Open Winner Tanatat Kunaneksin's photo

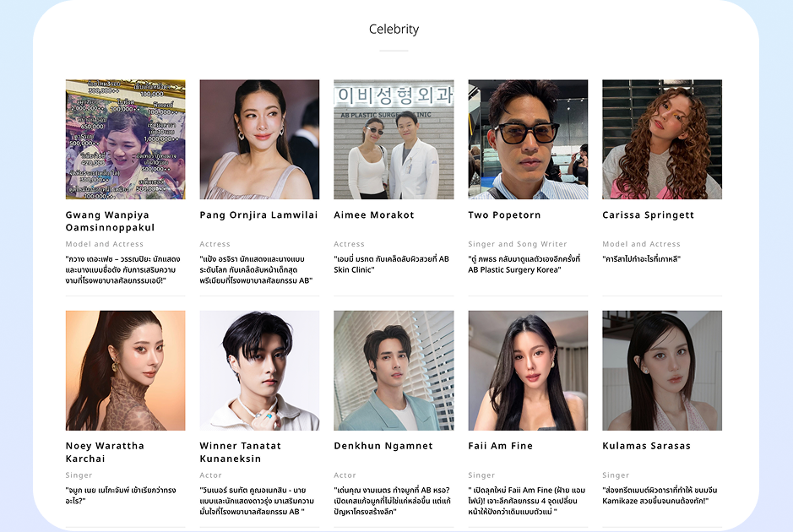pyautogui.click(x=259, y=371)
